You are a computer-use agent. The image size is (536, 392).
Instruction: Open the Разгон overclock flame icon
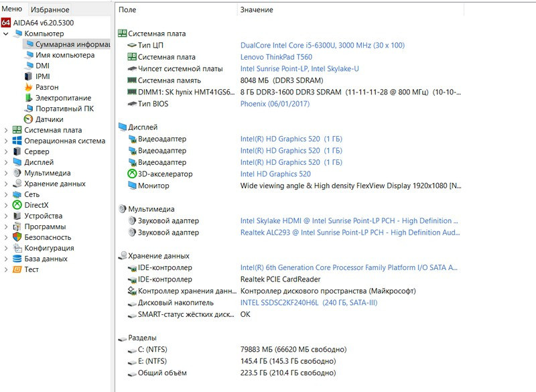click(x=29, y=87)
